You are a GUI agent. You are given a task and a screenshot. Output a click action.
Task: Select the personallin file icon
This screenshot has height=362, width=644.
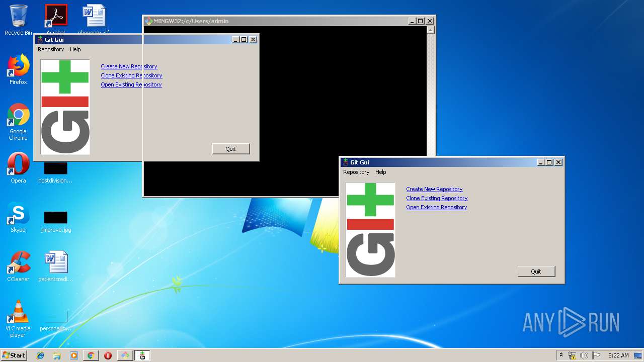pos(55,320)
